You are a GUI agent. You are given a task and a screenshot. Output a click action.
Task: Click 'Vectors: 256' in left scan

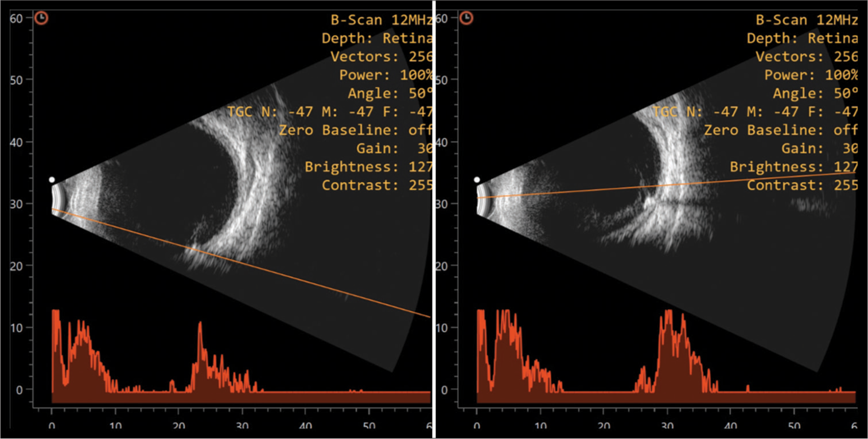[382, 57]
